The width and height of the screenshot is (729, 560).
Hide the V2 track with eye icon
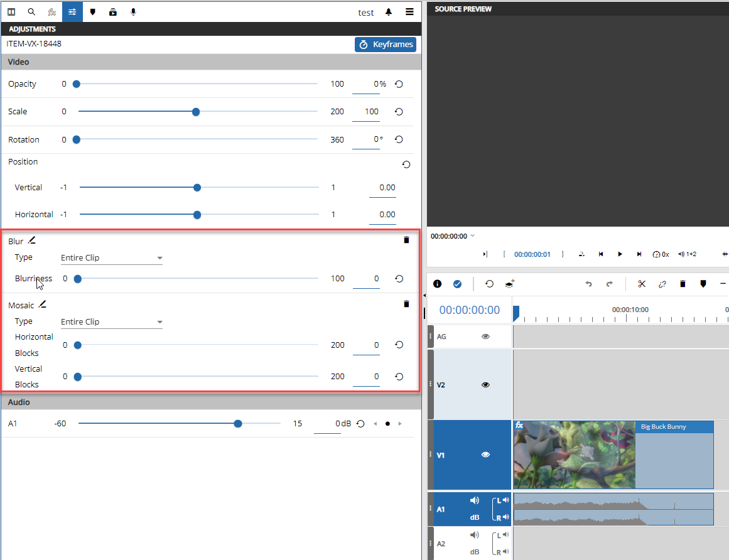point(485,385)
